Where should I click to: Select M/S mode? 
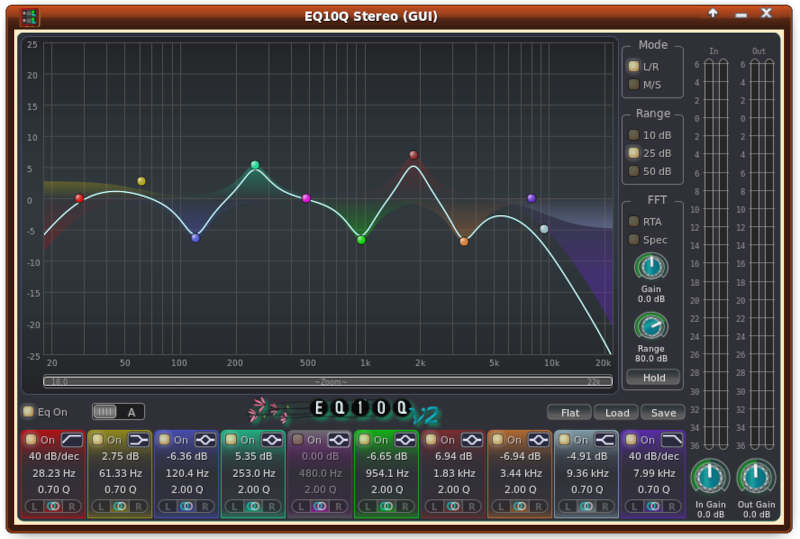pos(633,84)
